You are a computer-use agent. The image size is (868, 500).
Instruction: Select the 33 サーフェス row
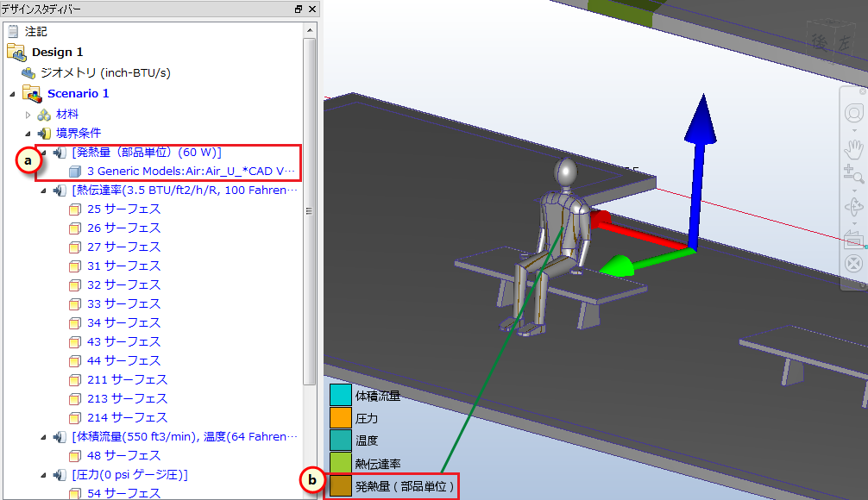click(x=115, y=303)
